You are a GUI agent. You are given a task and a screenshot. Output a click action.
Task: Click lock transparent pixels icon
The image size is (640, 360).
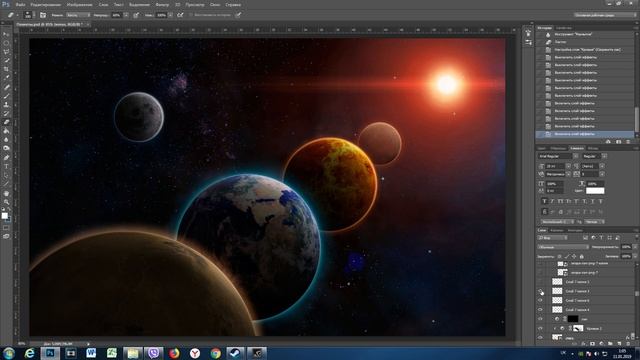(x=560, y=256)
